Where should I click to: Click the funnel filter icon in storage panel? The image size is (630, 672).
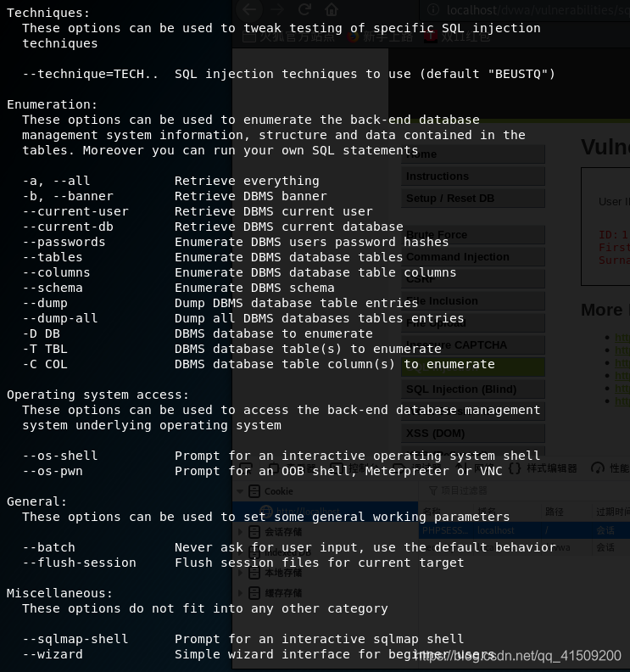(x=433, y=490)
